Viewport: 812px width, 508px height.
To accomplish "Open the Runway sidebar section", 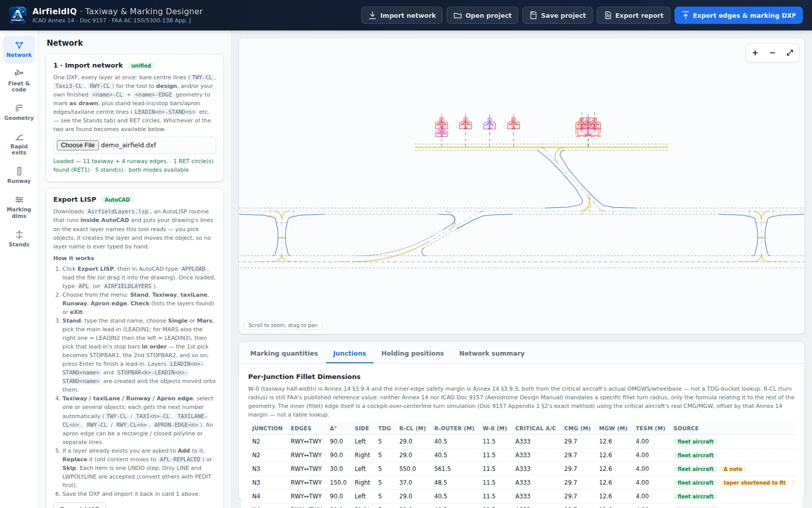I will click(x=19, y=175).
